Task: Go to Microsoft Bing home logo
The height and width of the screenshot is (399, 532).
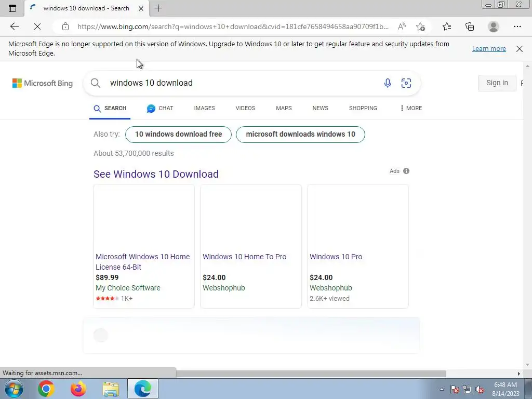Action: (x=43, y=83)
